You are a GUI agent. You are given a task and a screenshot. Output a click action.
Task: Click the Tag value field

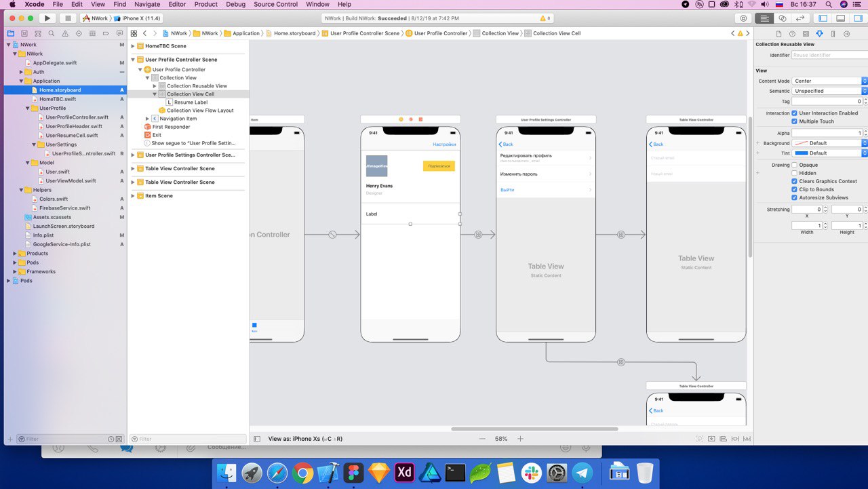[x=827, y=101]
